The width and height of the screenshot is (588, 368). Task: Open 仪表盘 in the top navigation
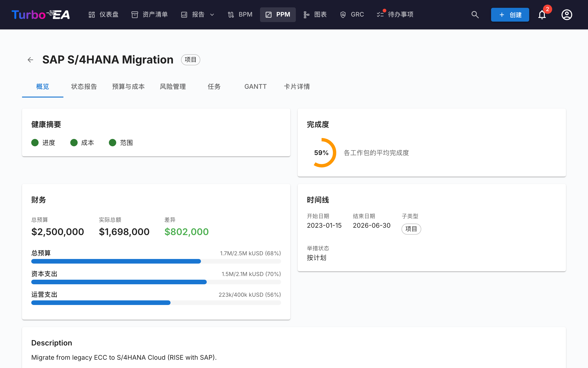click(x=104, y=14)
